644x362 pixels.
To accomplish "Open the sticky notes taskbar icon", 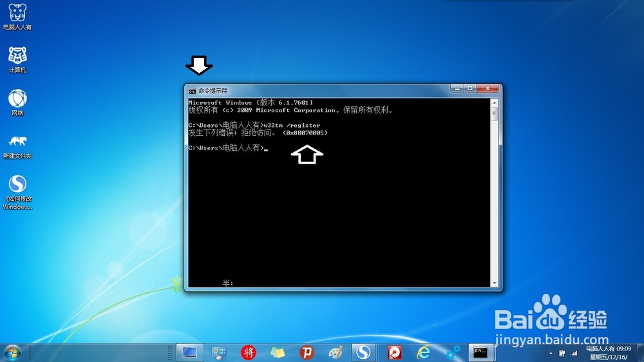I will (x=278, y=352).
